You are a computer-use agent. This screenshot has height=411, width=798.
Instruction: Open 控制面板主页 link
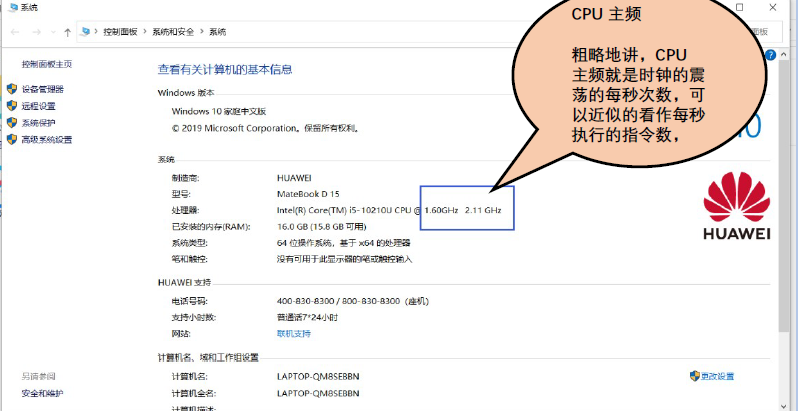47,64
